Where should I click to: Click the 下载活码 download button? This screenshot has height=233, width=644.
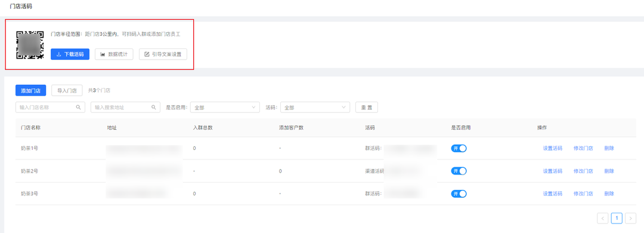click(70, 54)
